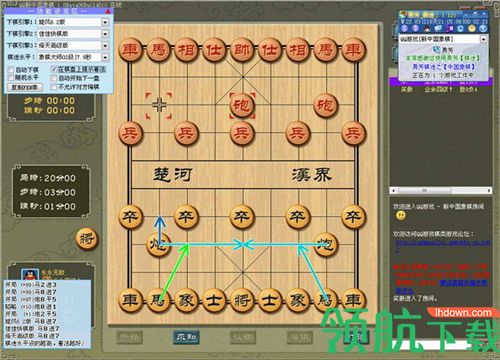Click the blue checkmark icon in helper toolbar
The height and width of the screenshot is (360, 500).
(x=483, y=29)
